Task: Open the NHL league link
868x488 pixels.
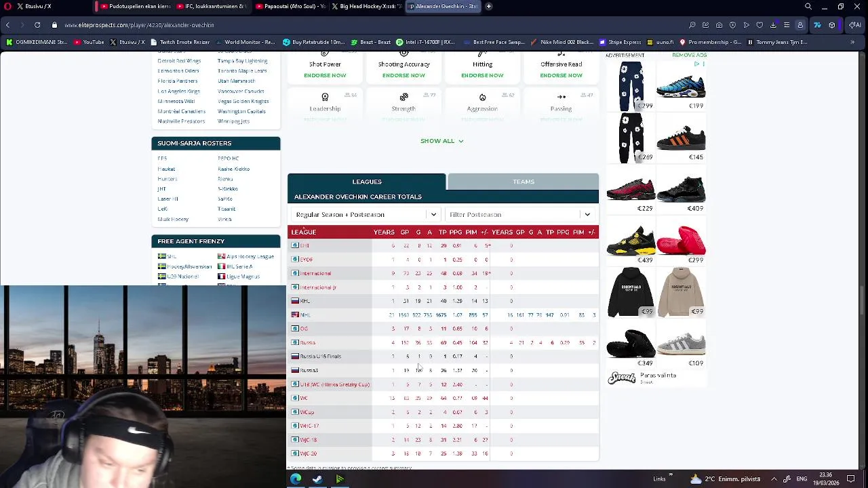Action: coord(305,314)
